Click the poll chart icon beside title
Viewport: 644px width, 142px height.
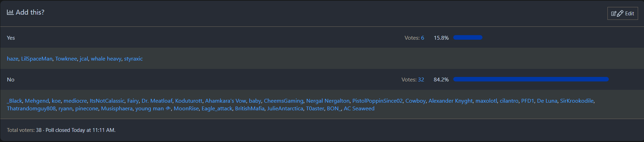click(10, 12)
